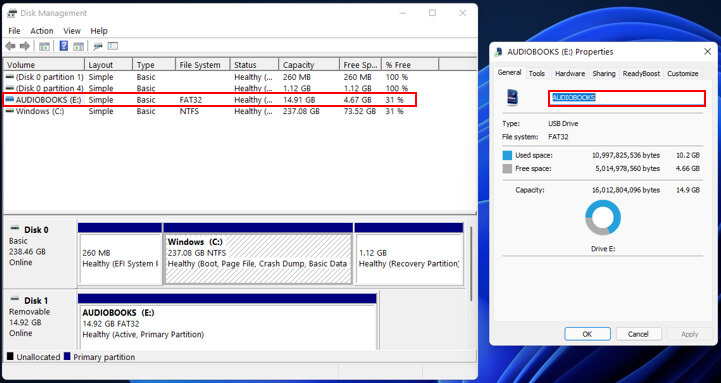Open the View menu
721x383 pixels.
click(72, 31)
